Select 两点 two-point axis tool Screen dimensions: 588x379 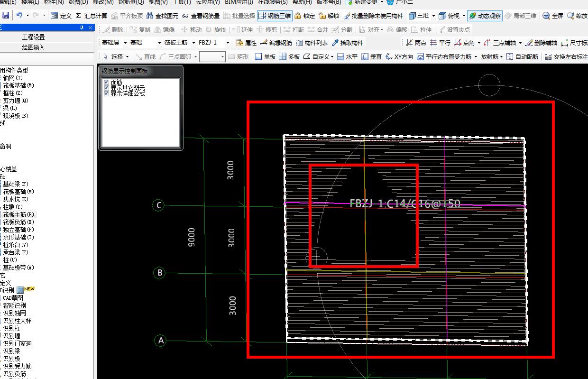416,43
